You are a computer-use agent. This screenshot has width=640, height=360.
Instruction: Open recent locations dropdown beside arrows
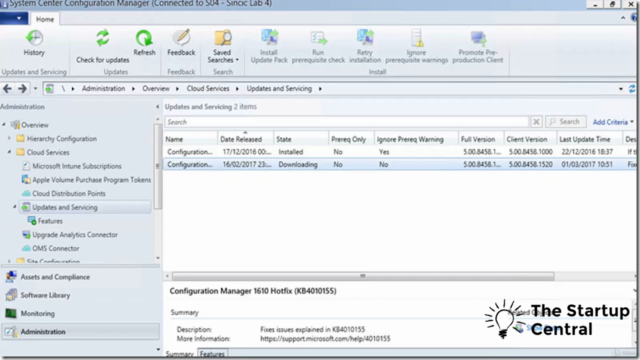point(36,89)
